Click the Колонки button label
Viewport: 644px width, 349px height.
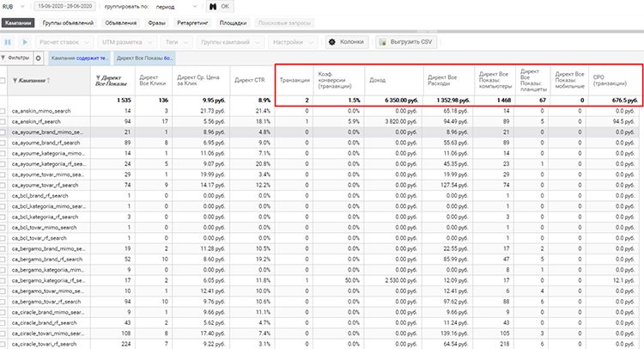click(351, 42)
